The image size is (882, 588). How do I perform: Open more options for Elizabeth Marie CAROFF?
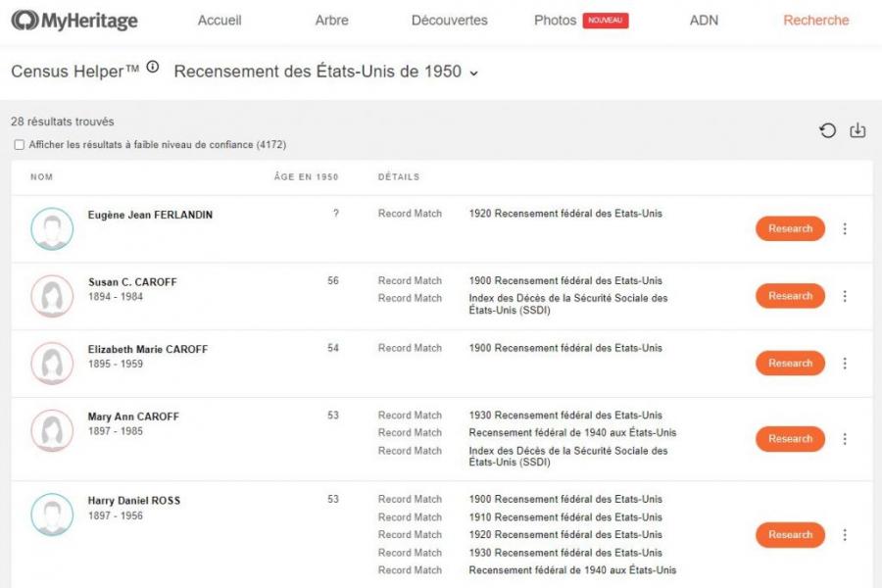(x=845, y=364)
